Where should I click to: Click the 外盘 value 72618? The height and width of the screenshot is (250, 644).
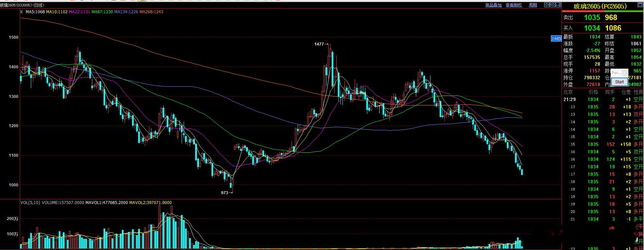click(x=593, y=85)
